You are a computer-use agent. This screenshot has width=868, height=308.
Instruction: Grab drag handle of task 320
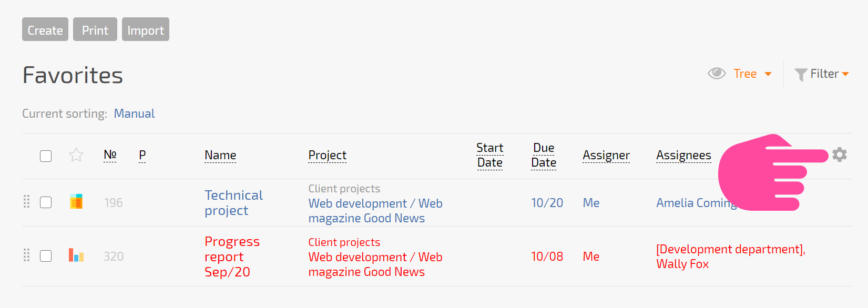coord(27,255)
